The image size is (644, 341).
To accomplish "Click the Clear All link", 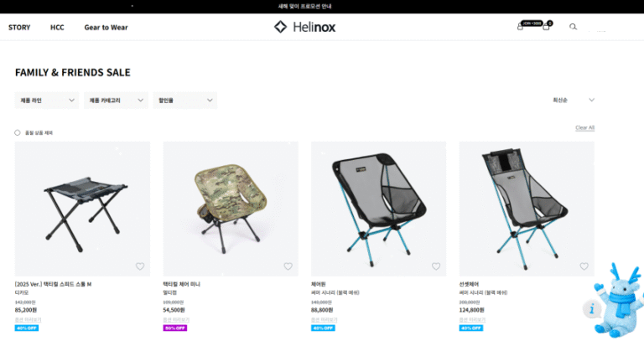I will [584, 128].
